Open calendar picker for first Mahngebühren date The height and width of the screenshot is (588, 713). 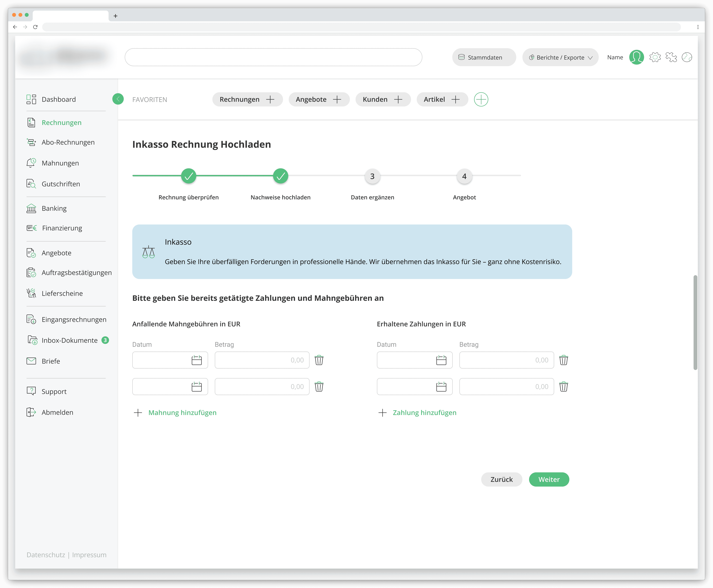tap(196, 360)
